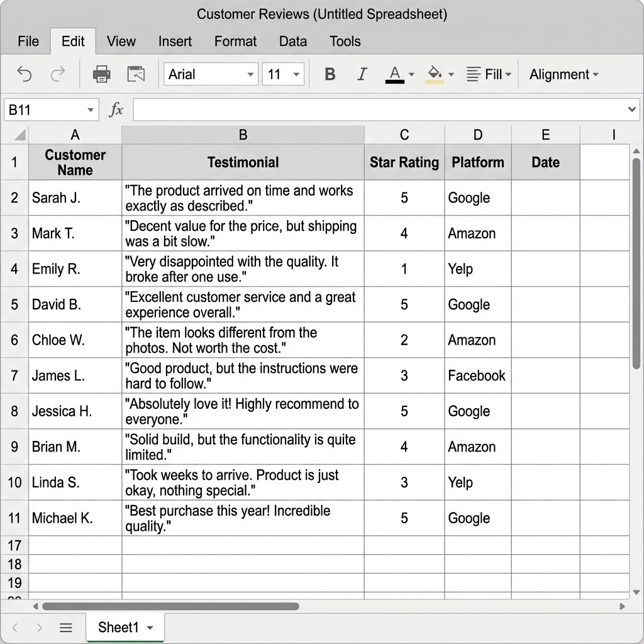Select the cell containing Sarah J.

75,198
